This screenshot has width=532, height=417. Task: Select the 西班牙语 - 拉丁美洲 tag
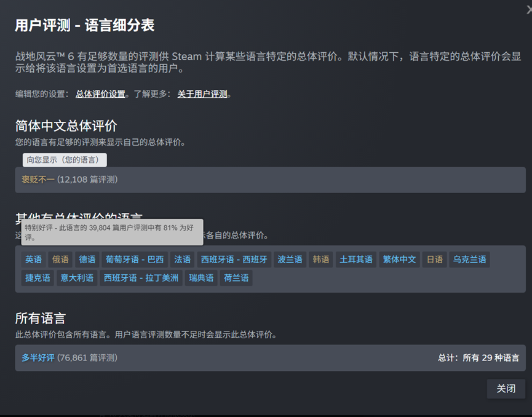(x=141, y=278)
